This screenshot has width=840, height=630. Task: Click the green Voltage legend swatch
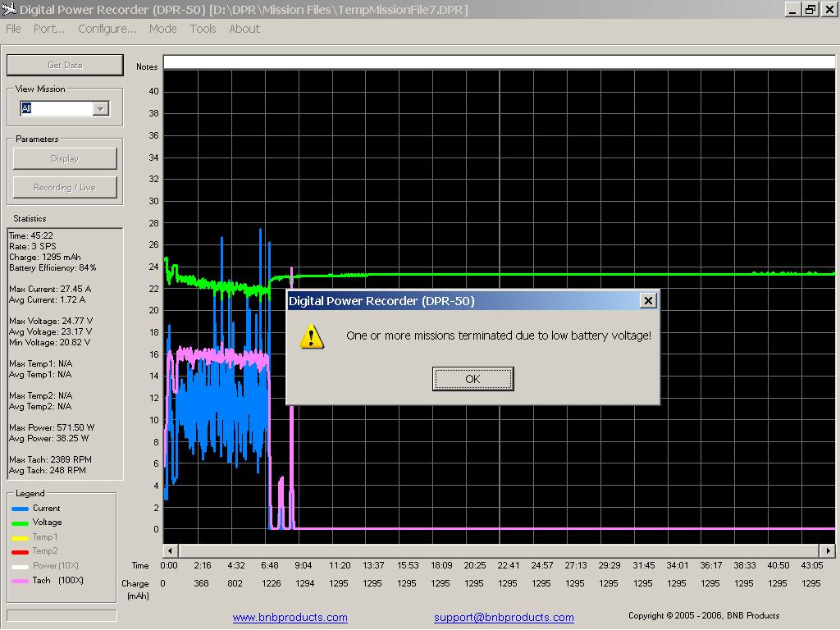[20, 523]
